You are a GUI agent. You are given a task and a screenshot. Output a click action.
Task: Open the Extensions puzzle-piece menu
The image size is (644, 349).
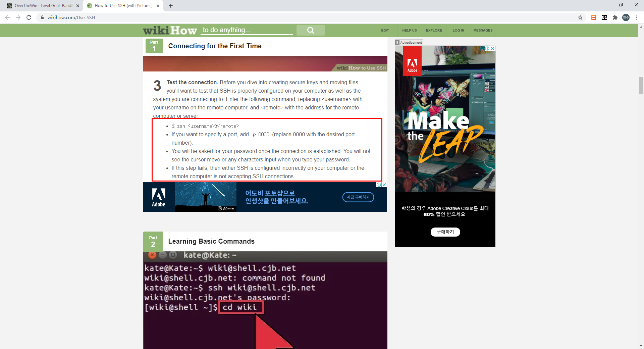[615, 17]
